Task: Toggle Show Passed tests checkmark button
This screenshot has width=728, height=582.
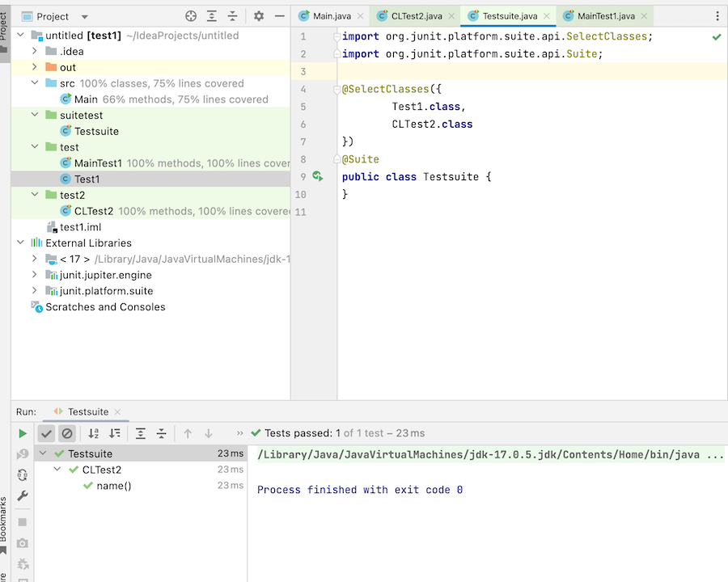Action: point(46,433)
